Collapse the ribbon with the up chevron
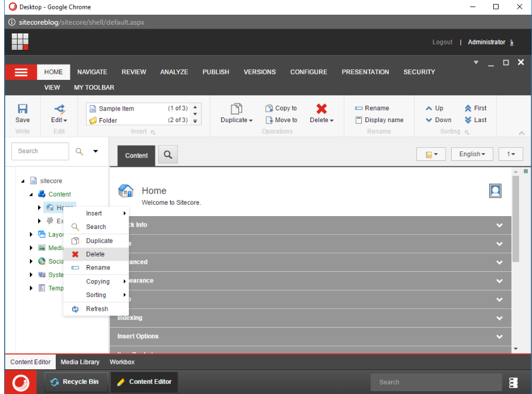The width and height of the screenshot is (532, 394). point(521,133)
